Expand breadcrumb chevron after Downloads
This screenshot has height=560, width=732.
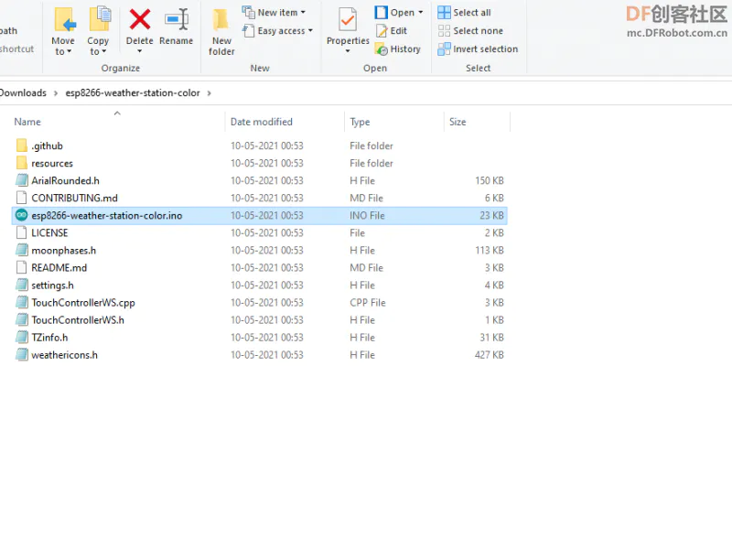[x=56, y=93]
